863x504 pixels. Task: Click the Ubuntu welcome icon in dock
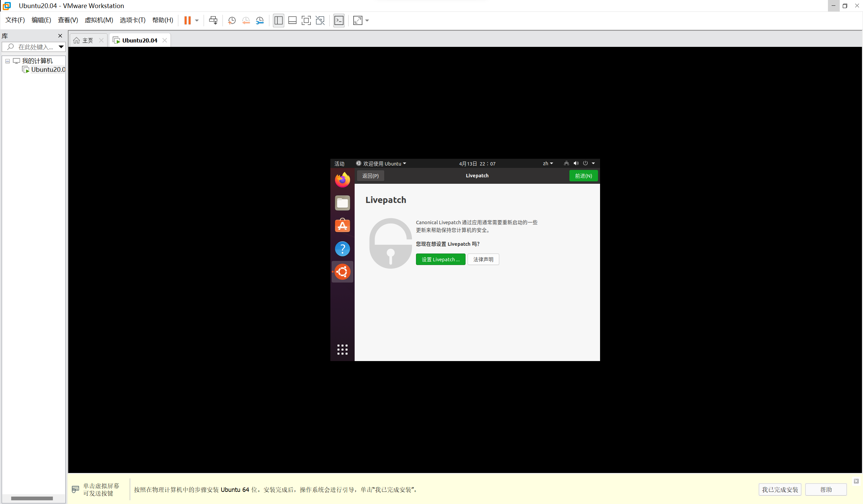coord(342,272)
